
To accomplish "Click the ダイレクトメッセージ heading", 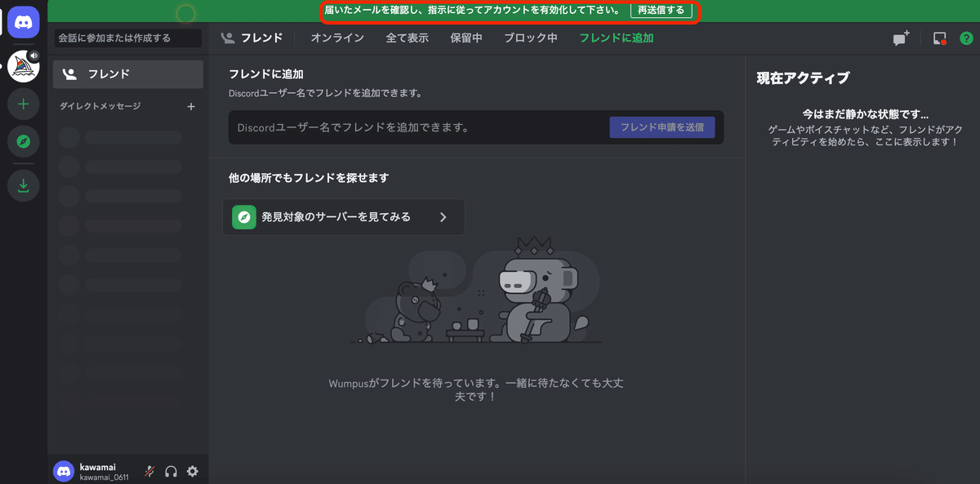I will point(100,106).
